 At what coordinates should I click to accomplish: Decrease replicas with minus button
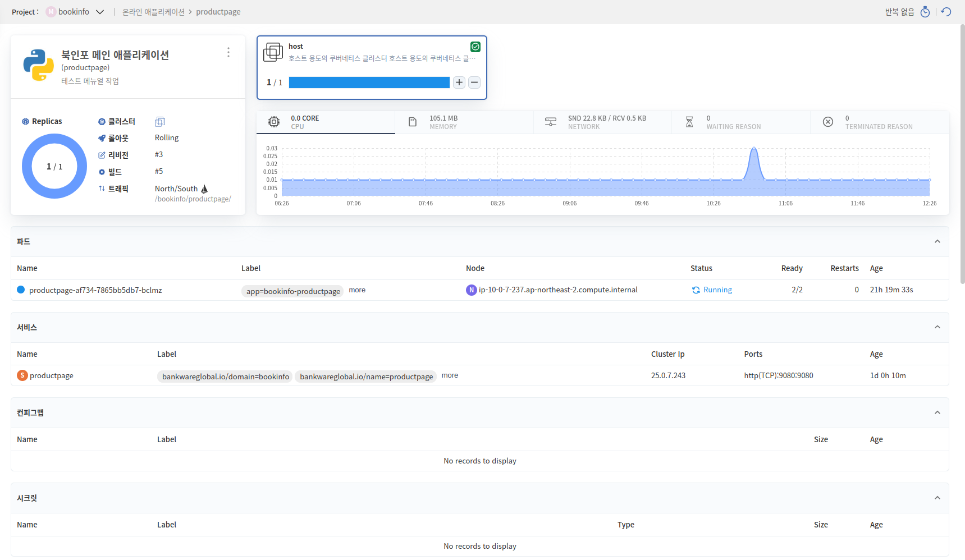point(474,82)
